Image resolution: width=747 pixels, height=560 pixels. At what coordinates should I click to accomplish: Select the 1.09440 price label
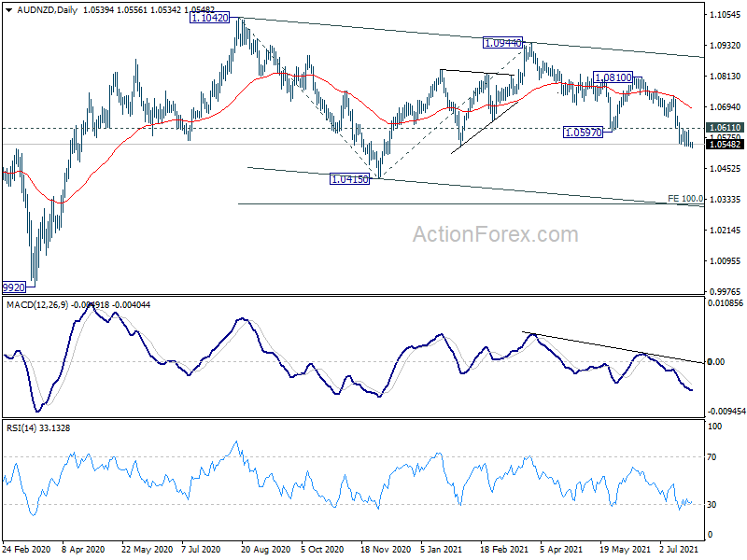502,43
